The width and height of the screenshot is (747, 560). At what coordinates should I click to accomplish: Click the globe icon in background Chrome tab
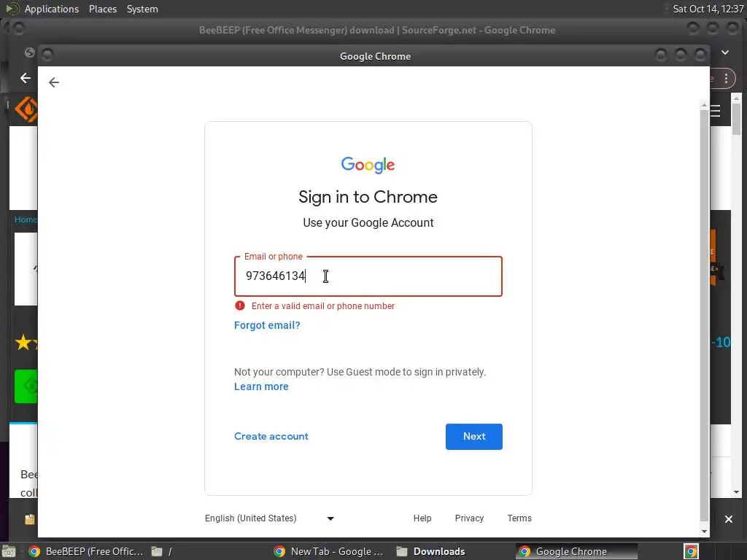[29, 52]
